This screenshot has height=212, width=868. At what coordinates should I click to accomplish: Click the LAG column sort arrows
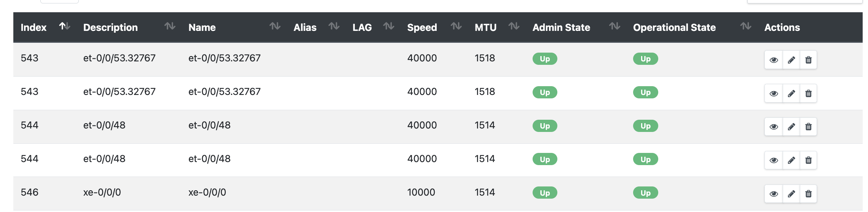389,26
